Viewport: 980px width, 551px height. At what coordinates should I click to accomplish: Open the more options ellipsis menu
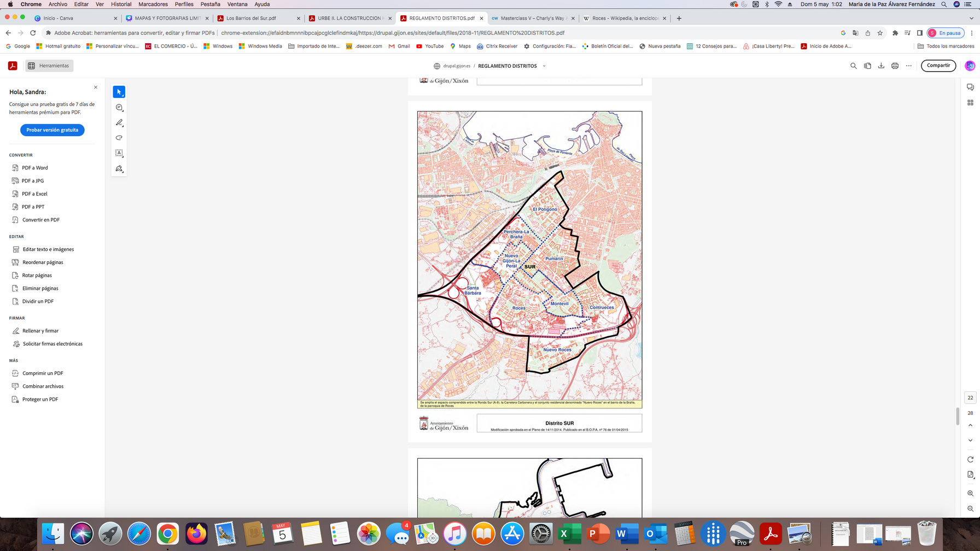pos(909,66)
